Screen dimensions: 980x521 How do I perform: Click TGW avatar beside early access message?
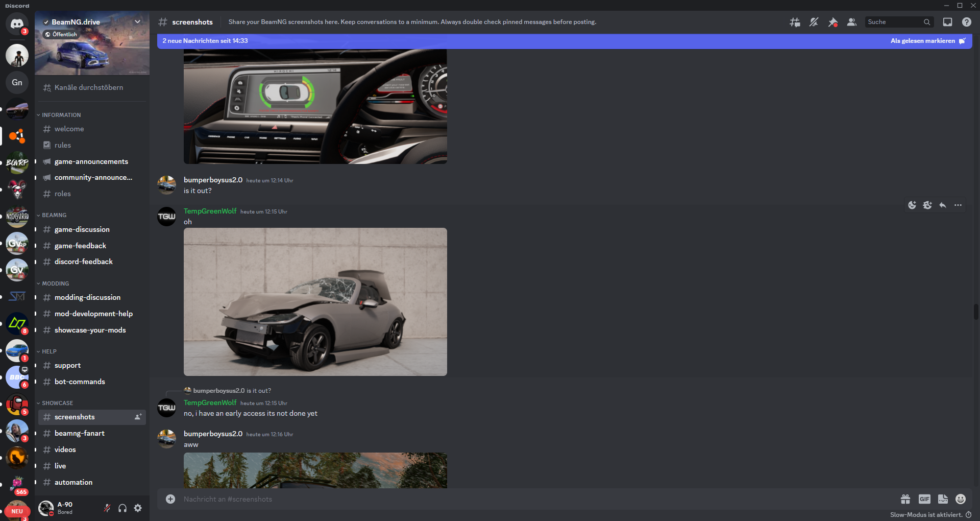166,408
